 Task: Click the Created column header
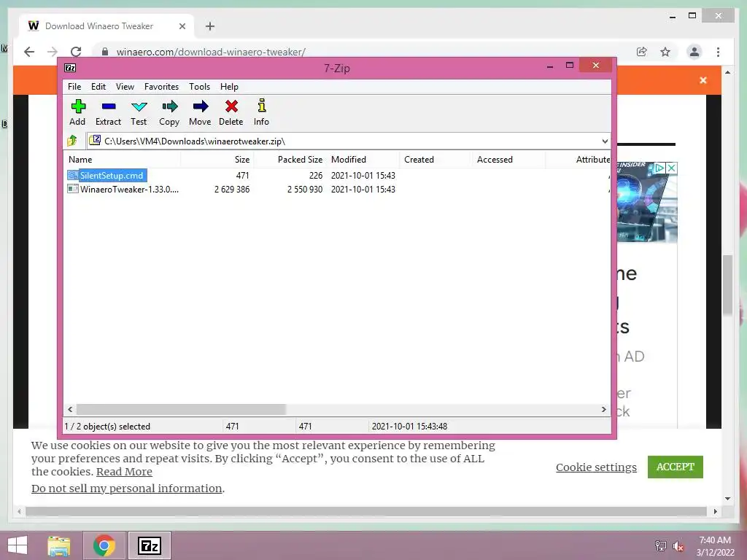coord(436,160)
